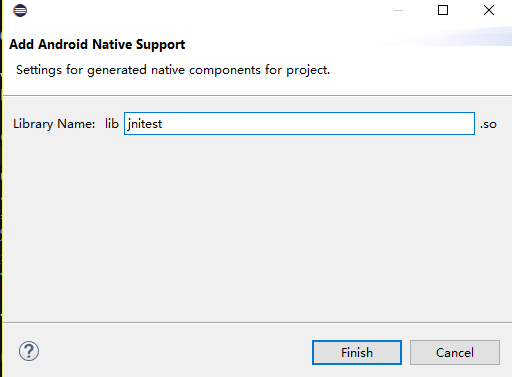This screenshot has width=512, height=377.
Task: Click the empty gray dialog body area
Action: [257, 227]
